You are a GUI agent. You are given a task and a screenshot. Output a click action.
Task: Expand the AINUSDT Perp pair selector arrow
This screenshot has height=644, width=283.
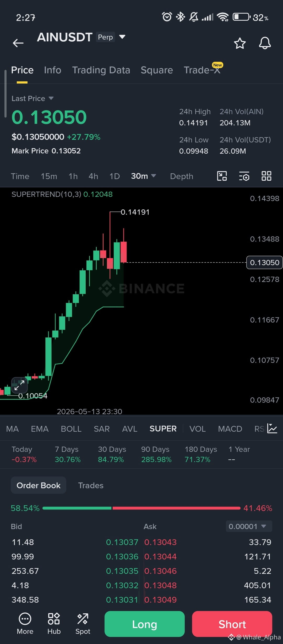pos(122,37)
